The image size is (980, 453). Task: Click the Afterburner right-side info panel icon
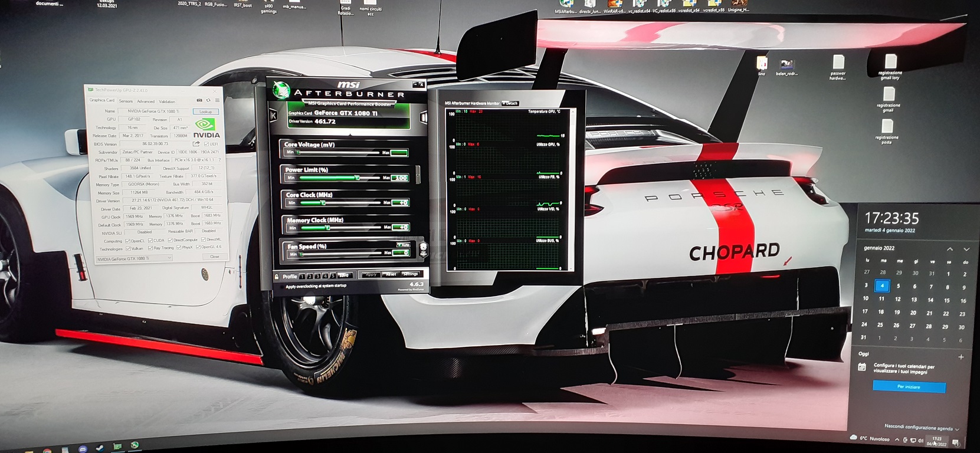click(423, 117)
